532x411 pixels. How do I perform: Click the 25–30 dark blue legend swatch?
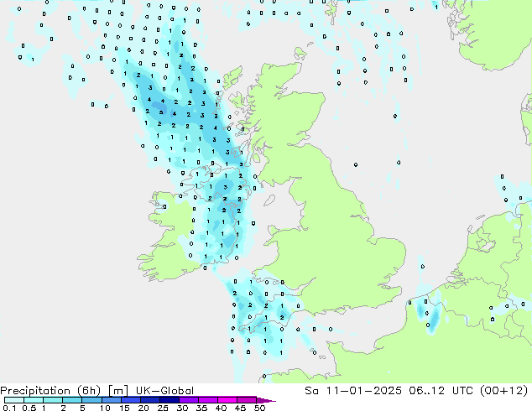pos(170,400)
